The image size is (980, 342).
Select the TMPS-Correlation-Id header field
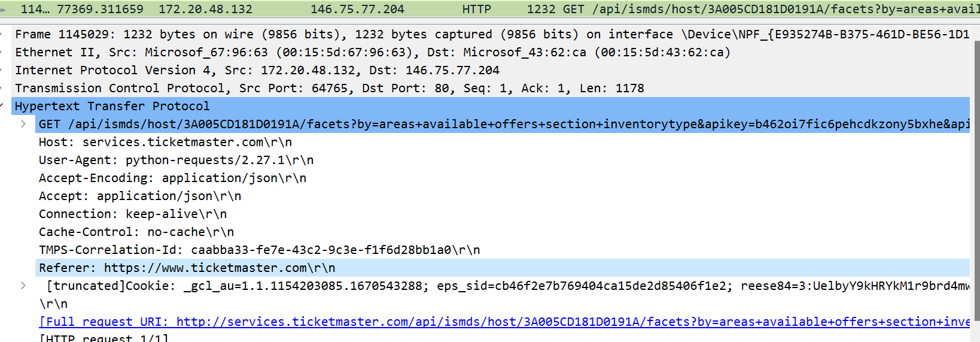(260, 250)
